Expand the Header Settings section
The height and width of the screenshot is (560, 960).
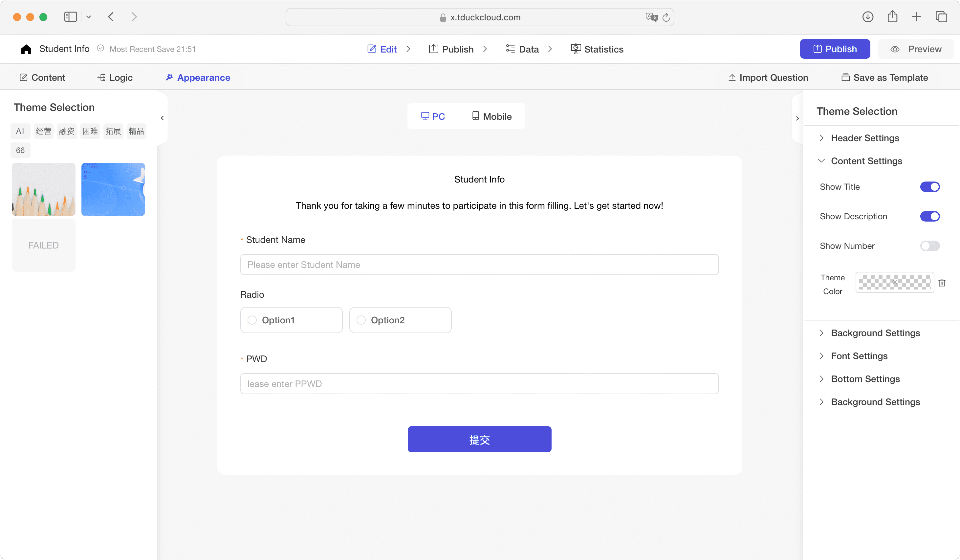(865, 138)
